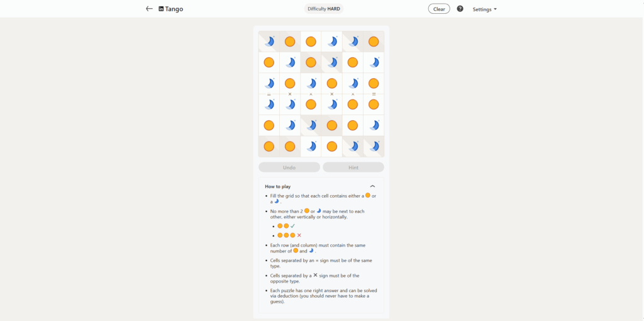Click the sun in the grid's bottom-left cell

[x=269, y=147]
